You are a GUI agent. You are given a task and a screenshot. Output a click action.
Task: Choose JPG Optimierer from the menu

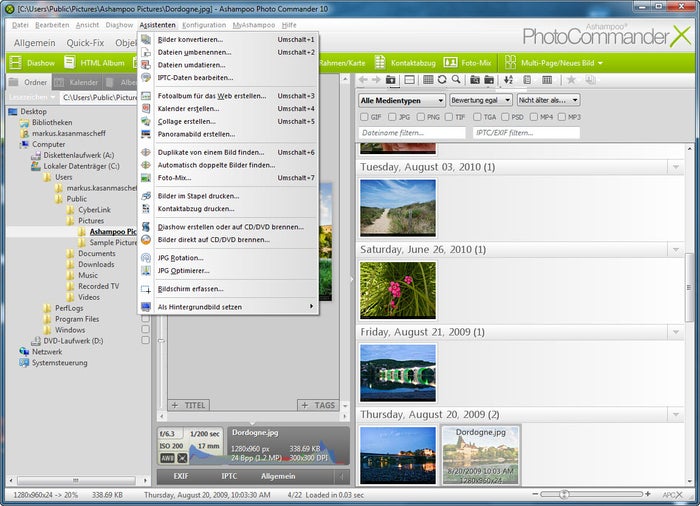click(x=183, y=270)
